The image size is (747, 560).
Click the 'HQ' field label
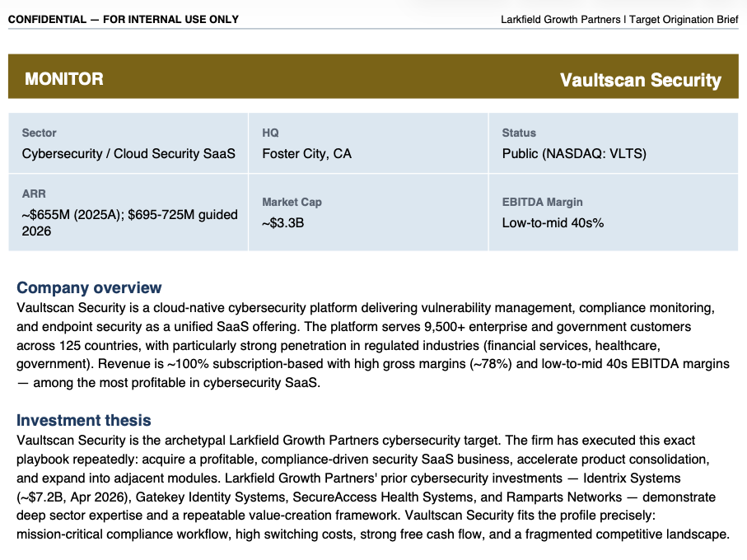pos(270,133)
